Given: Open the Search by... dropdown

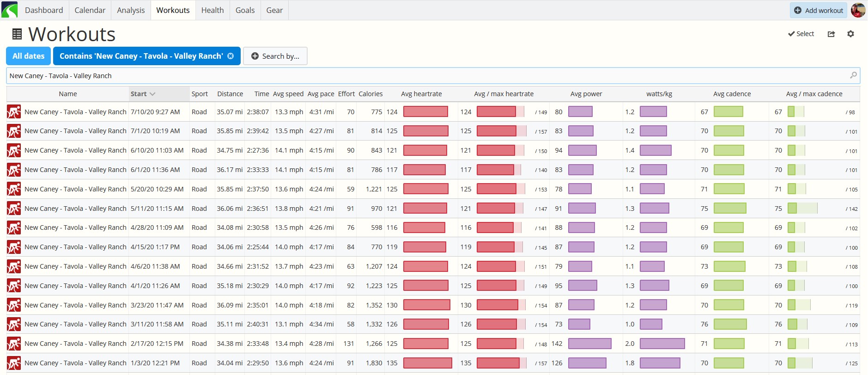Looking at the screenshot, I should point(275,56).
